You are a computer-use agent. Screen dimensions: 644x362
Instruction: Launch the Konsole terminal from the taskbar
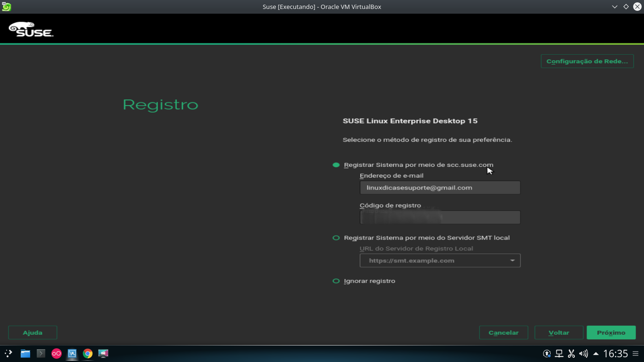41,354
